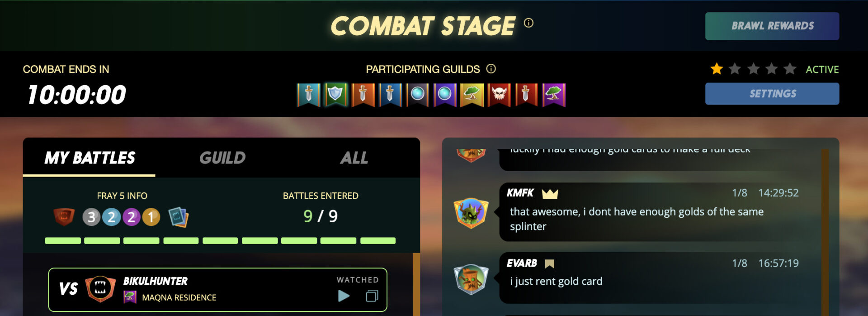Open the BRAWL REWARDS button
Viewport: 868px width, 316px height.
coord(772,26)
